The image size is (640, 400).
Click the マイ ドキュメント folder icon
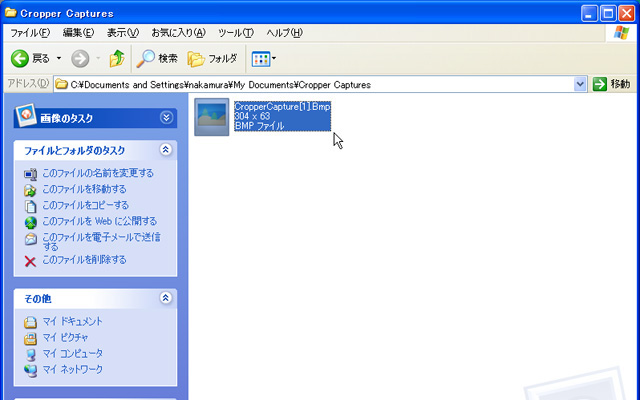[30, 322]
